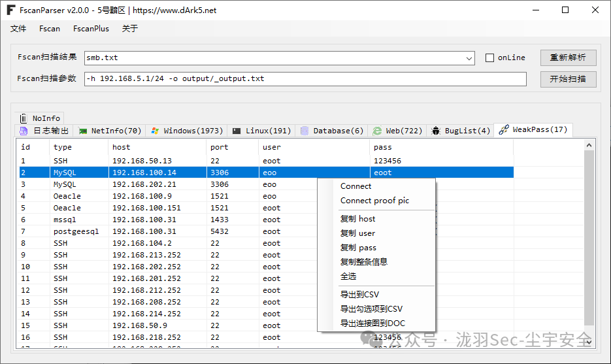
Task: Choose 导出连接图到DOC option
Action: (x=376, y=323)
